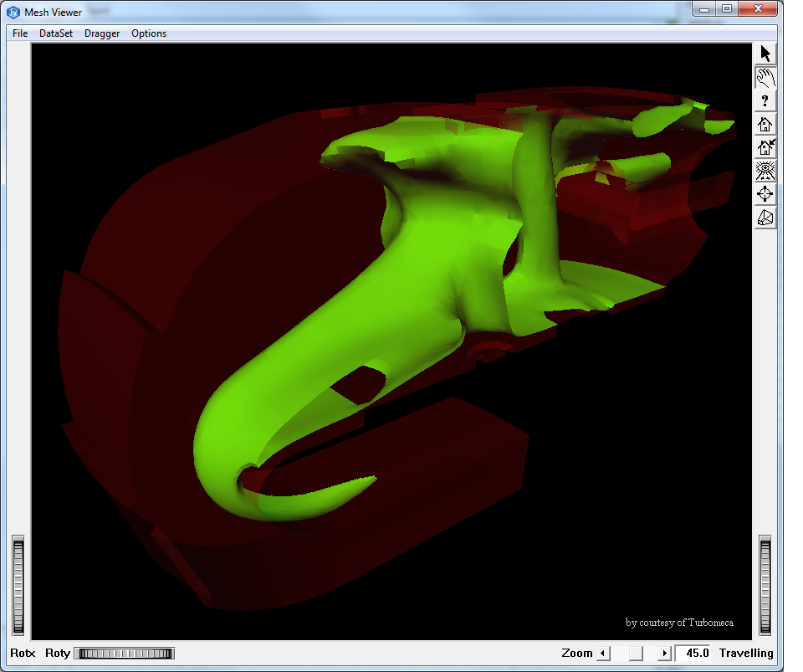Select the arrow pick tool
This screenshot has width=803, height=672.
click(765, 54)
